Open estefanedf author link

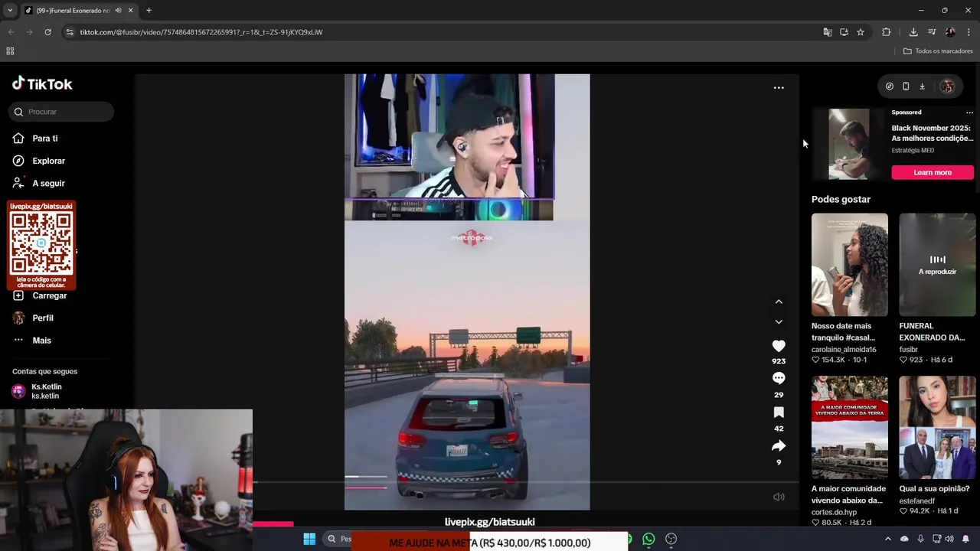coord(917,500)
